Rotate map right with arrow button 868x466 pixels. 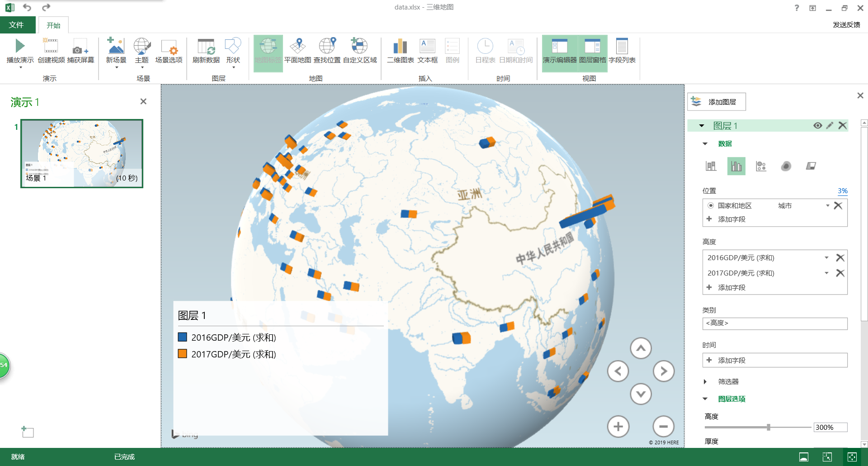[x=664, y=371]
